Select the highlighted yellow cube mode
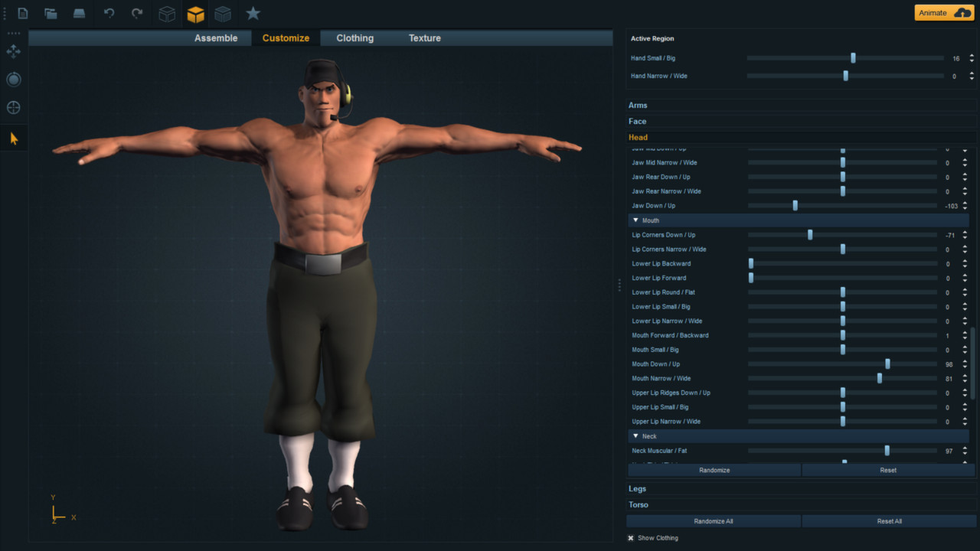980x551 pixels. coord(195,13)
